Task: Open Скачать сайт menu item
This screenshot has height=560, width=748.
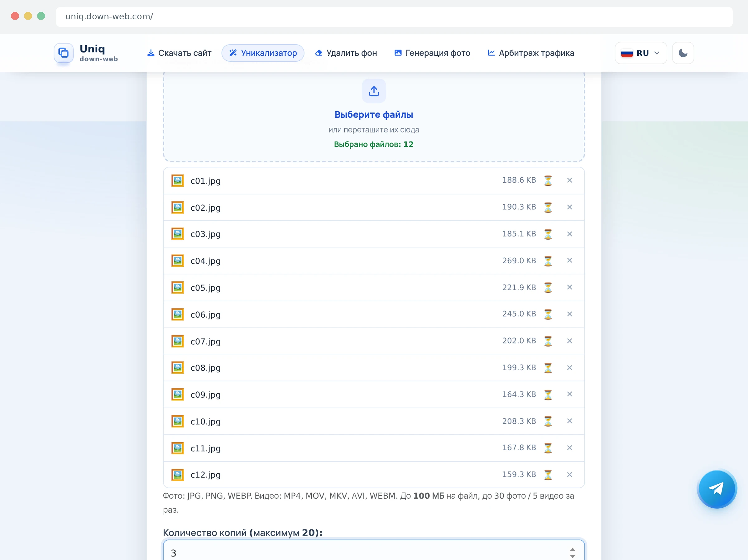Action: [179, 53]
